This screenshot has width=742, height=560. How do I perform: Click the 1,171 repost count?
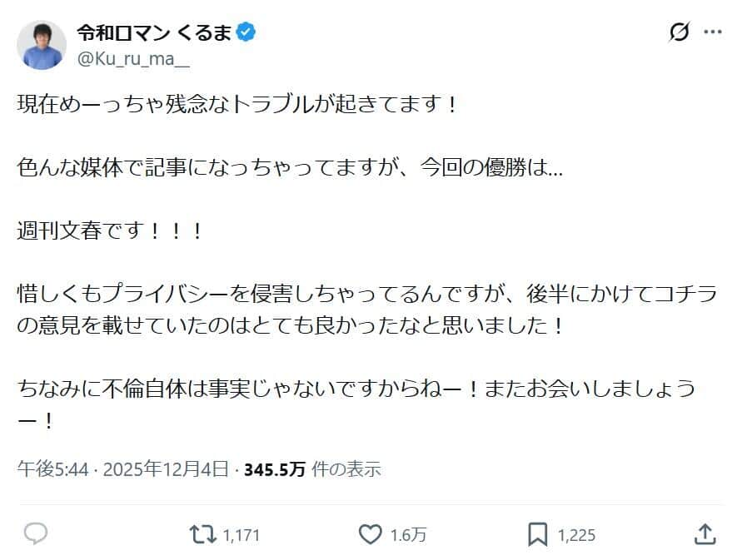[x=242, y=535]
